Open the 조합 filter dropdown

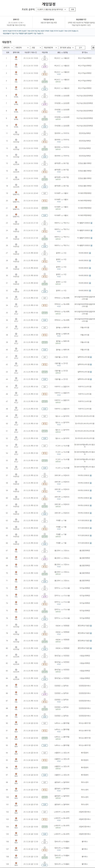tap(36, 48)
